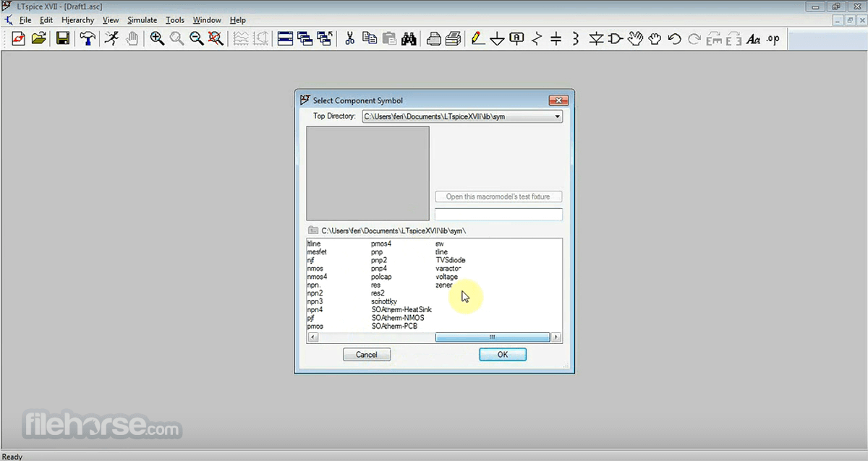
Task: Open the Tools menu
Action: tap(175, 20)
